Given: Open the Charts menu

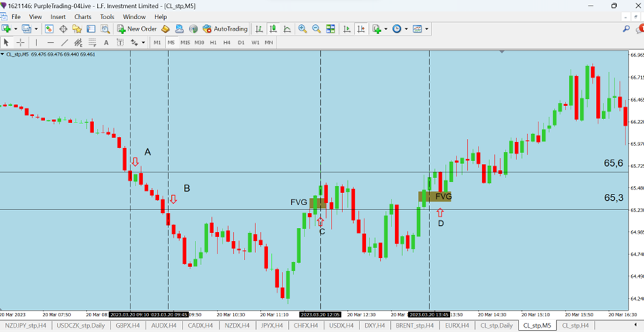Looking at the screenshot, I should tap(83, 16).
